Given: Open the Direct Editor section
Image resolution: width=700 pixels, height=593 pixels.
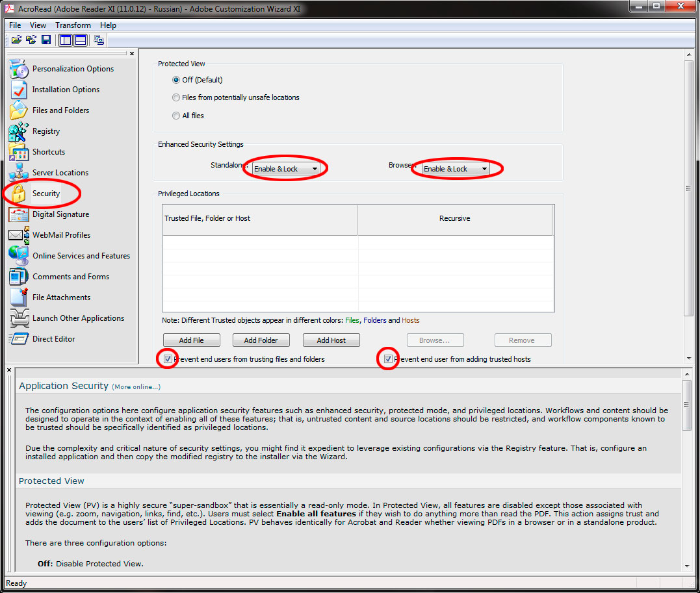Looking at the screenshot, I should 42,339.
